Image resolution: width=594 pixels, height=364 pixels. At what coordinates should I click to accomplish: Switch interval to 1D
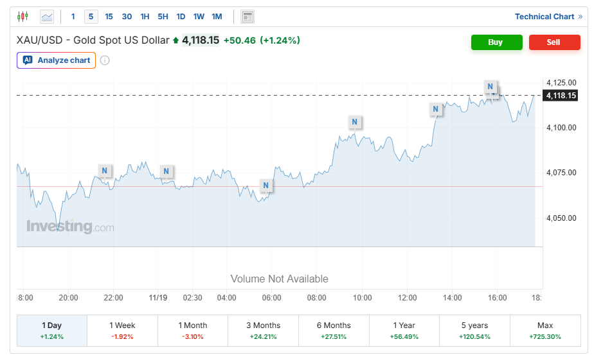point(181,17)
